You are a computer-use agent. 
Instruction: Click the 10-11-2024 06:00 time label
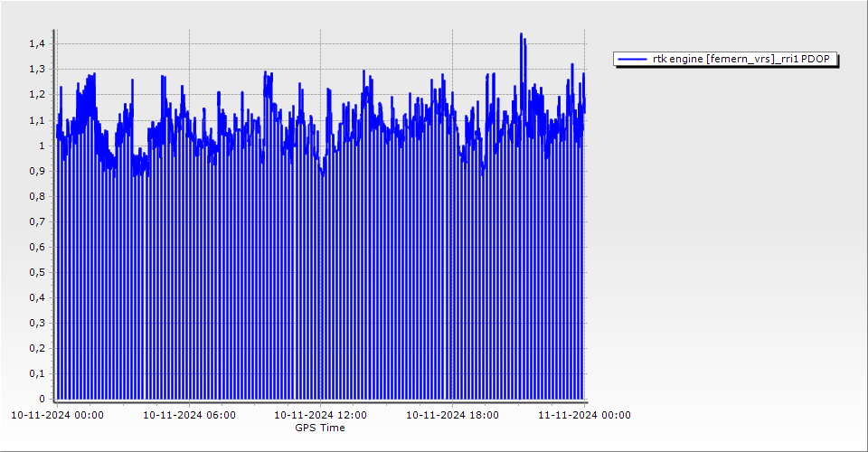pos(190,416)
